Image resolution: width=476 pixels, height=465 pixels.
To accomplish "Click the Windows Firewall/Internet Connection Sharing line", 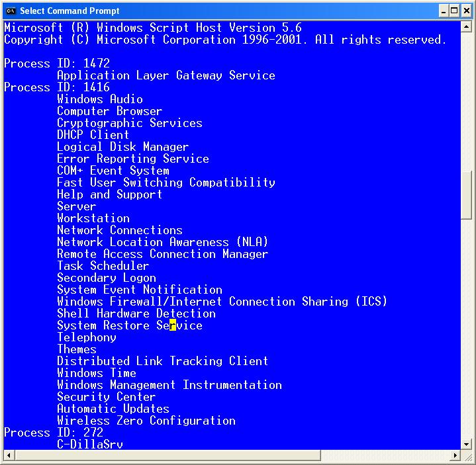I will click(222, 302).
